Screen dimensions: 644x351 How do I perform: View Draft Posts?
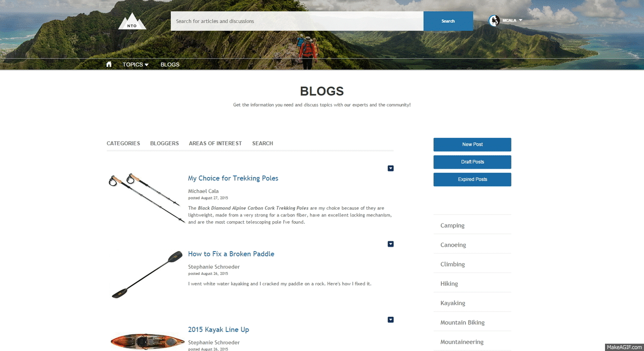click(x=472, y=162)
